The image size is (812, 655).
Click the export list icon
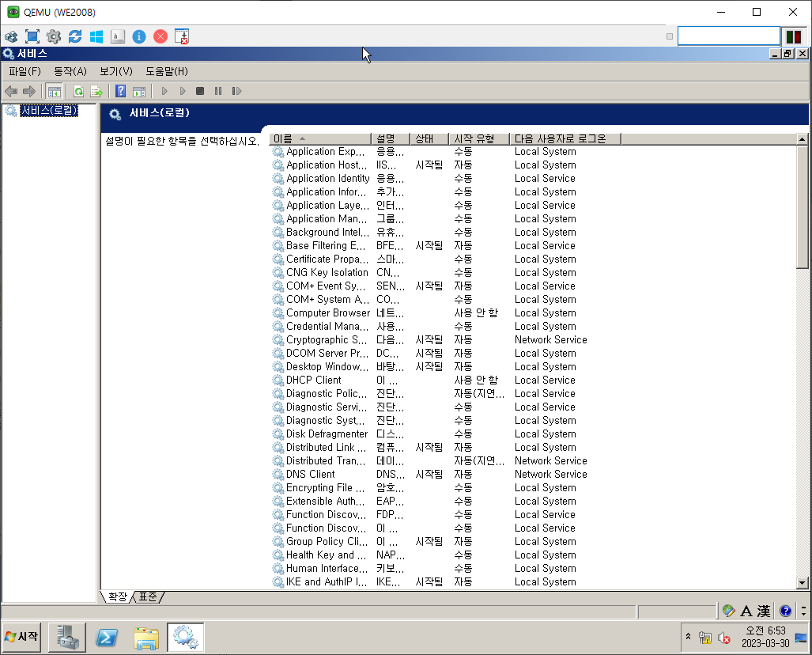pos(96,91)
